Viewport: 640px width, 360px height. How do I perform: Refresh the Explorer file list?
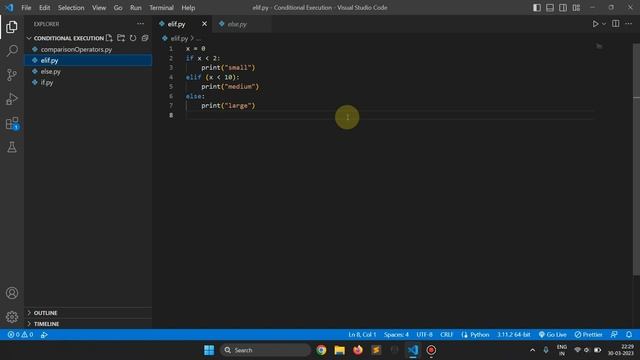tap(133, 38)
